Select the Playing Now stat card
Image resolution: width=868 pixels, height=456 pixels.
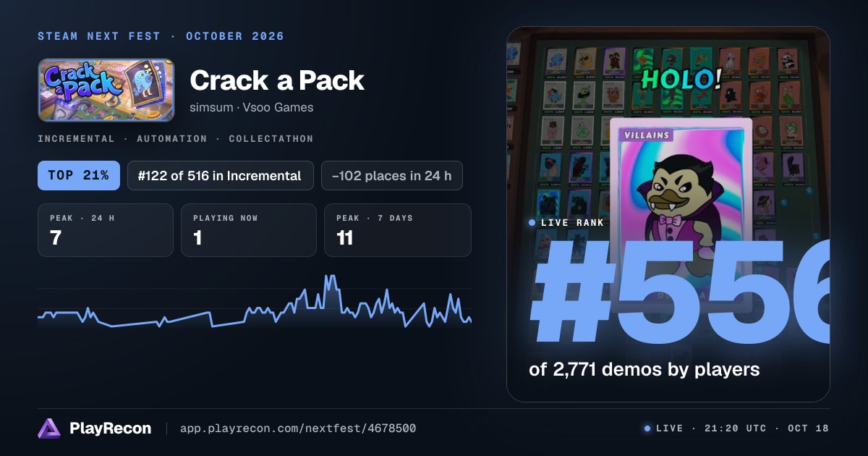click(249, 230)
